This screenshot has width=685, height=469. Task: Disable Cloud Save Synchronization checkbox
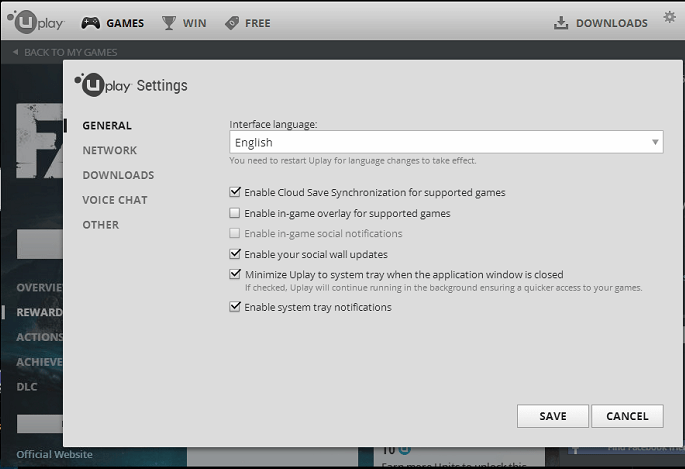tap(235, 192)
